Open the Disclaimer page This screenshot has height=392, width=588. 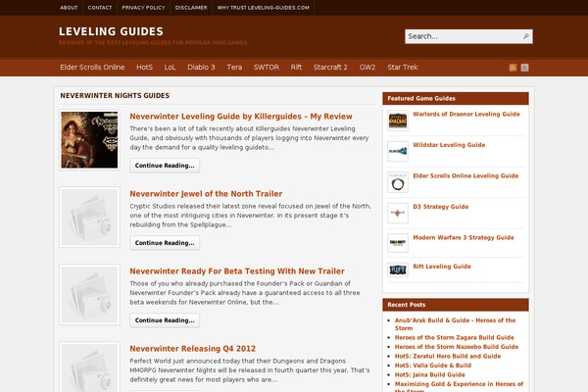(191, 8)
